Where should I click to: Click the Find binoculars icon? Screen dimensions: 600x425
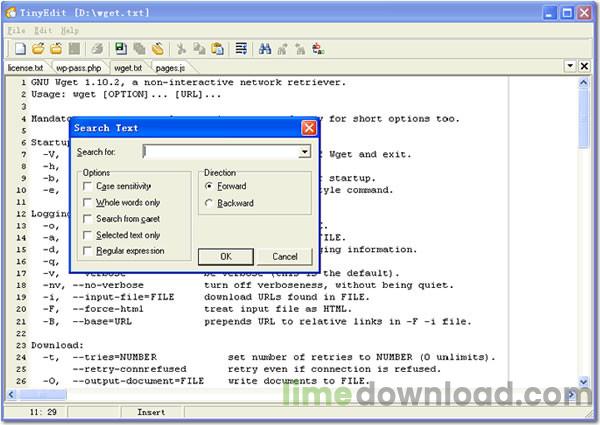(265, 49)
